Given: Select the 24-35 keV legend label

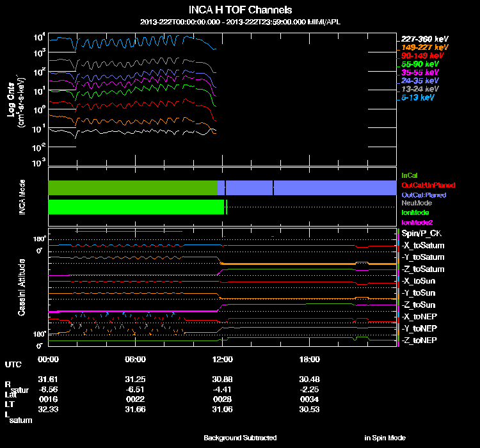Looking at the screenshot, I should coord(420,81).
